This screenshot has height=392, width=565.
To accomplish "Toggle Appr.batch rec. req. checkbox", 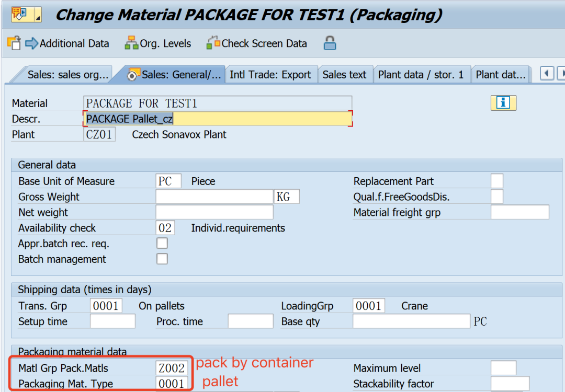I will click(162, 244).
